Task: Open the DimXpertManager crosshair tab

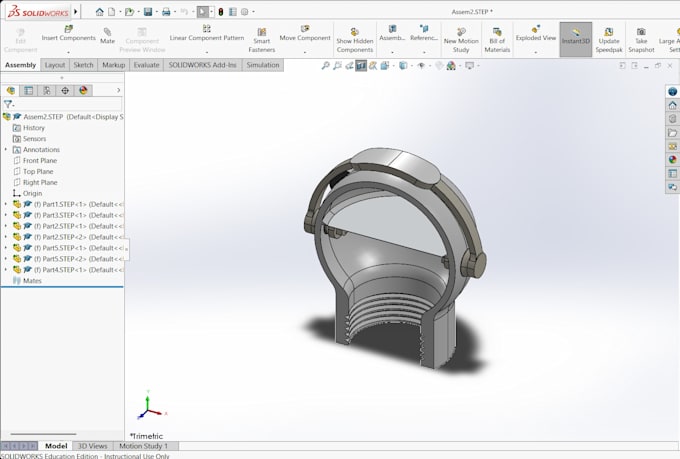Action: click(x=65, y=90)
